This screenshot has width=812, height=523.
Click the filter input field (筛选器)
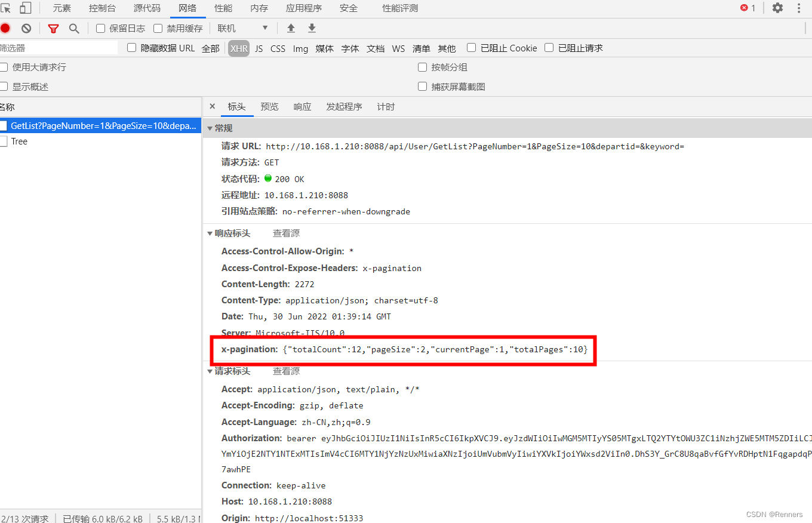[x=59, y=48]
